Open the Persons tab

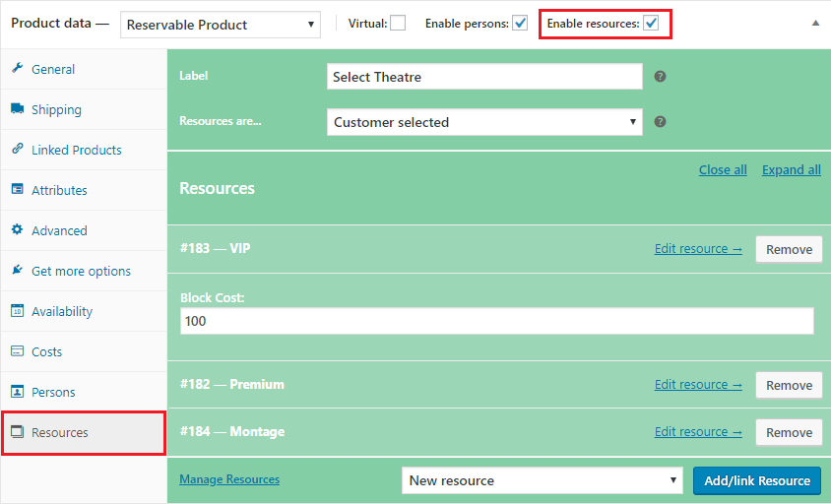pos(53,392)
